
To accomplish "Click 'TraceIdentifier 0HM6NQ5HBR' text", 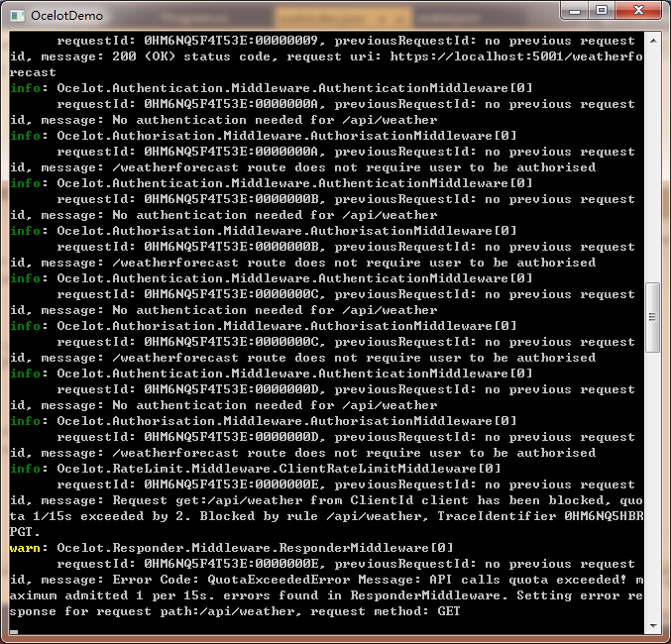I will pyautogui.click(x=540, y=516).
